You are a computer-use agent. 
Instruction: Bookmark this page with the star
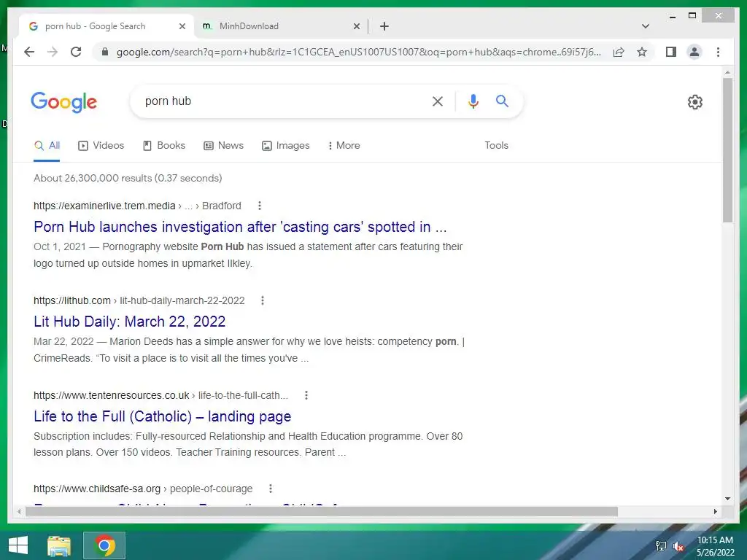(x=642, y=52)
